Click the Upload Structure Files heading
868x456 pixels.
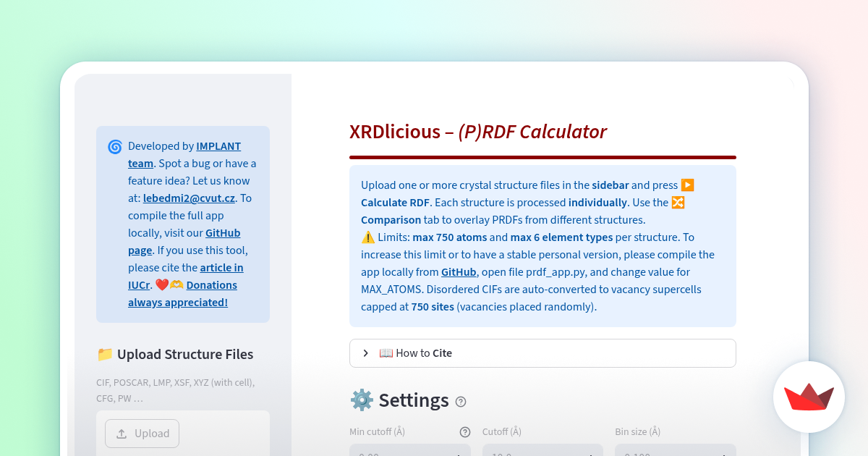click(x=185, y=355)
